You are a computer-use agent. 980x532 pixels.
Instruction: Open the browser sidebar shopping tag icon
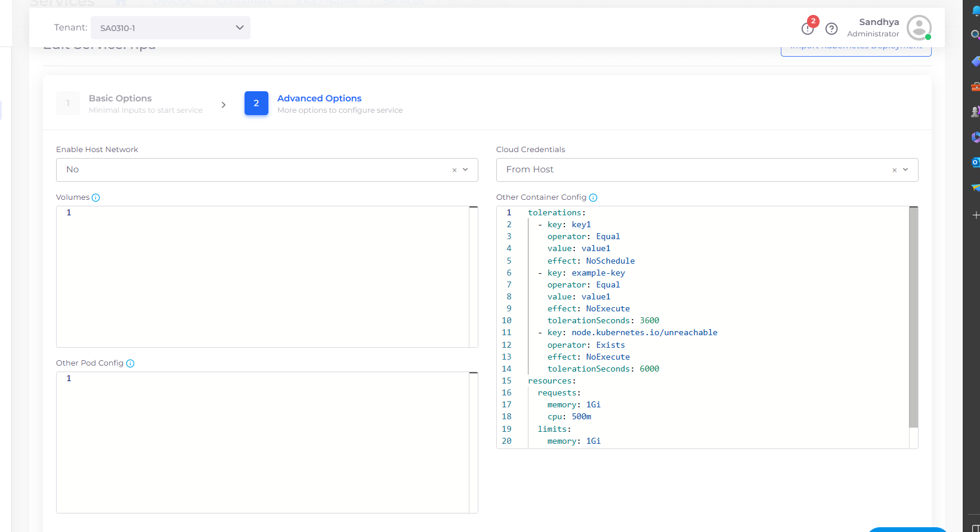click(x=975, y=61)
